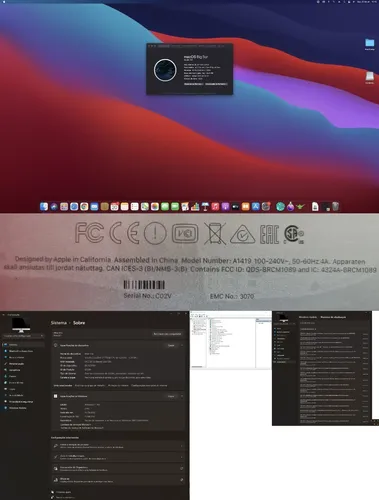The height and width of the screenshot is (500, 379).
Task: Open the product key and activation row
Action: (118, 446)
